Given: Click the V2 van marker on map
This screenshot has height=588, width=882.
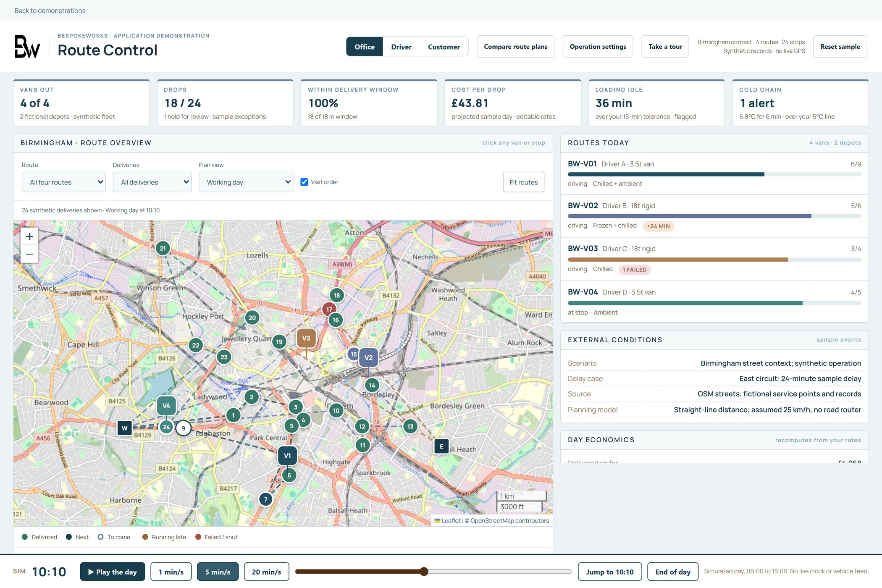Looking at the screenshot, I should tap(368, 357).
